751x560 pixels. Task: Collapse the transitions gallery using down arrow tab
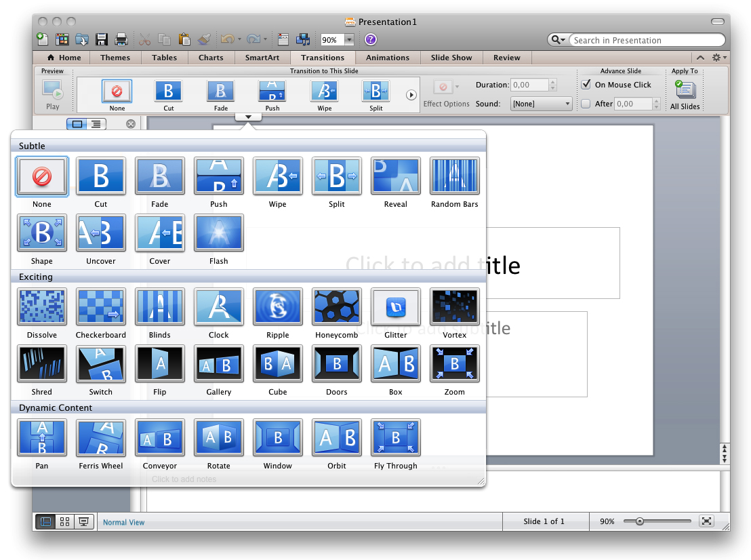pos(248,117)
